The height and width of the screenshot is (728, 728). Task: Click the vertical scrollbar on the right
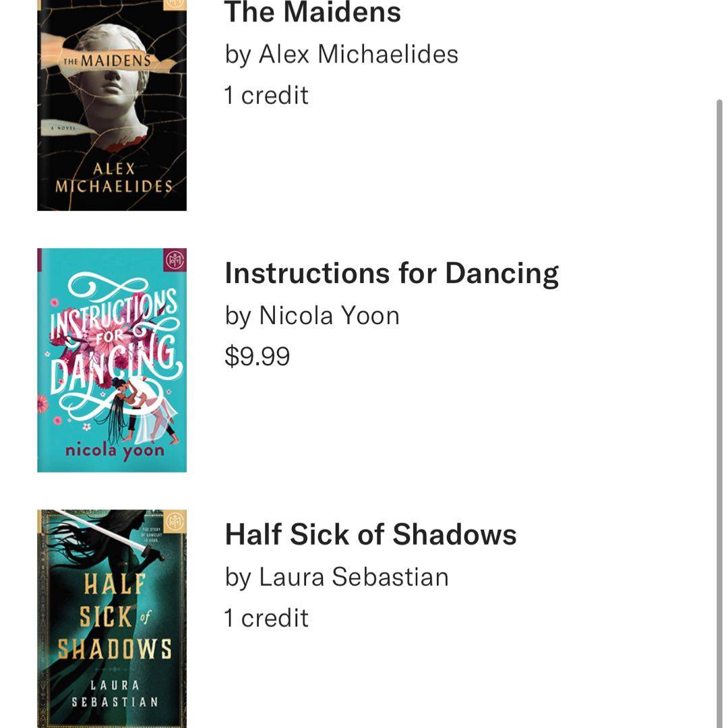point(719,404)
